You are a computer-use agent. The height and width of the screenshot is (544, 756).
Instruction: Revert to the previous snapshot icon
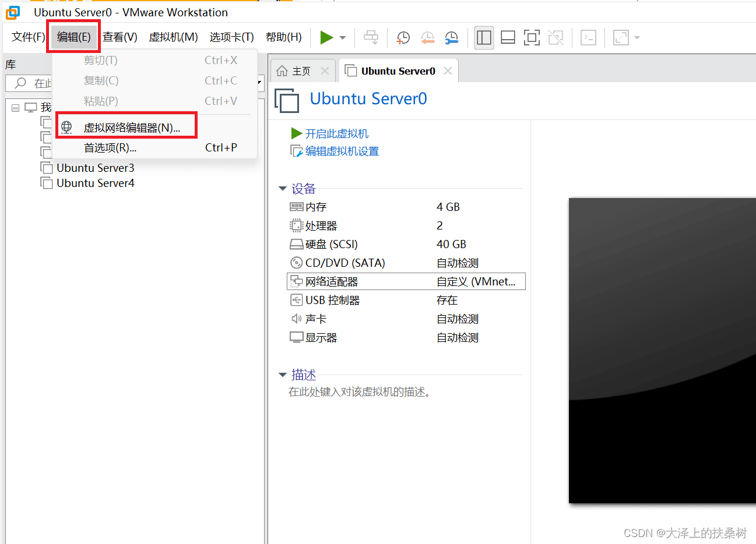[427, 38]
